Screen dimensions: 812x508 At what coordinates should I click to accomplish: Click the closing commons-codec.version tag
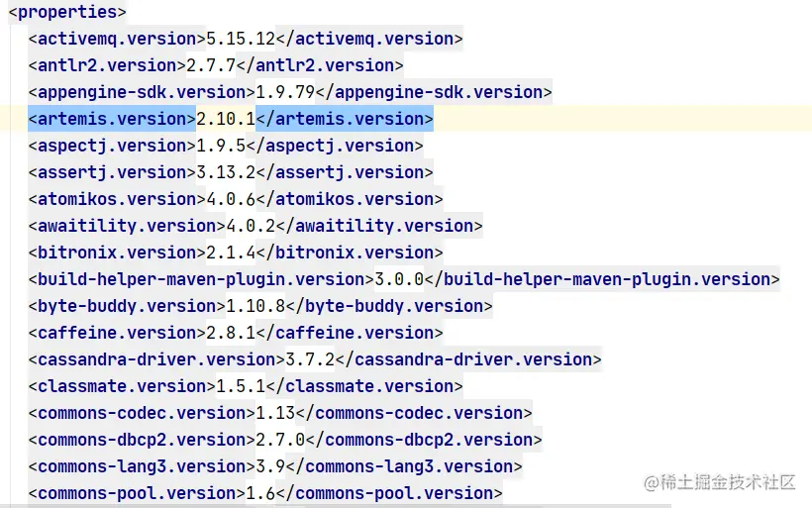click(x=414, y=414)
